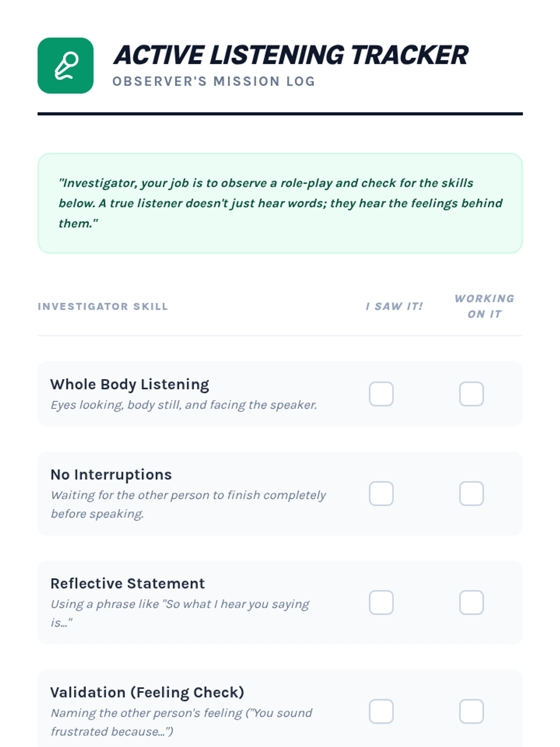Click the "Working On It" column header
Viewport: 560px width, 747px height.
(x=484, y=306)
